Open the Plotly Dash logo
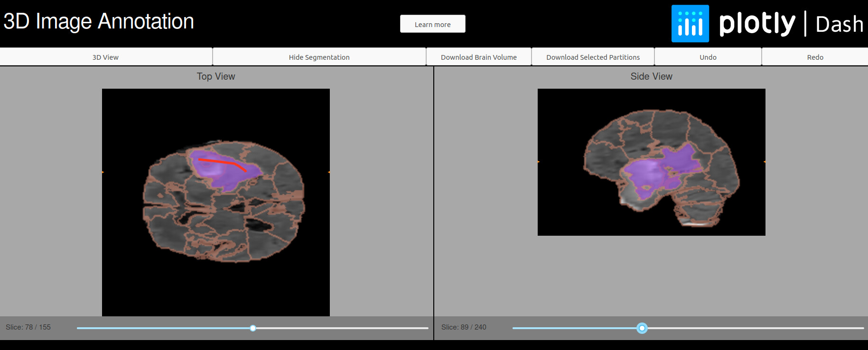Image resolution: width=868 pixels, height=350 pixels. [767, 24]
